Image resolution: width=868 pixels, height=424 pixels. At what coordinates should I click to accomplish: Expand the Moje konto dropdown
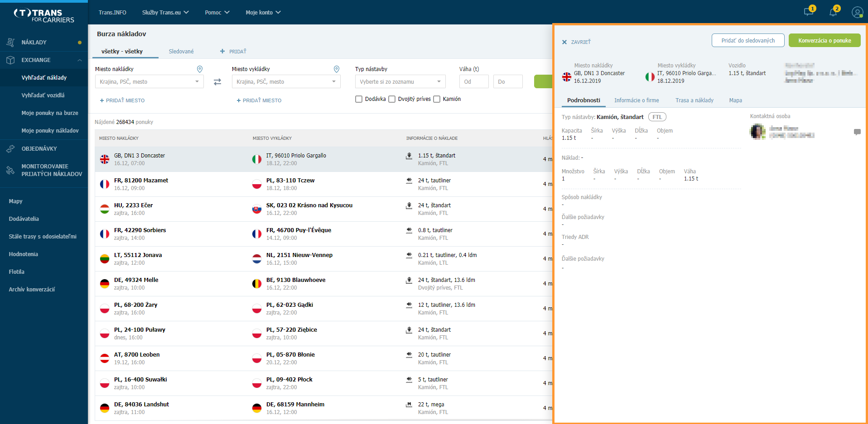tap(263, 12)
